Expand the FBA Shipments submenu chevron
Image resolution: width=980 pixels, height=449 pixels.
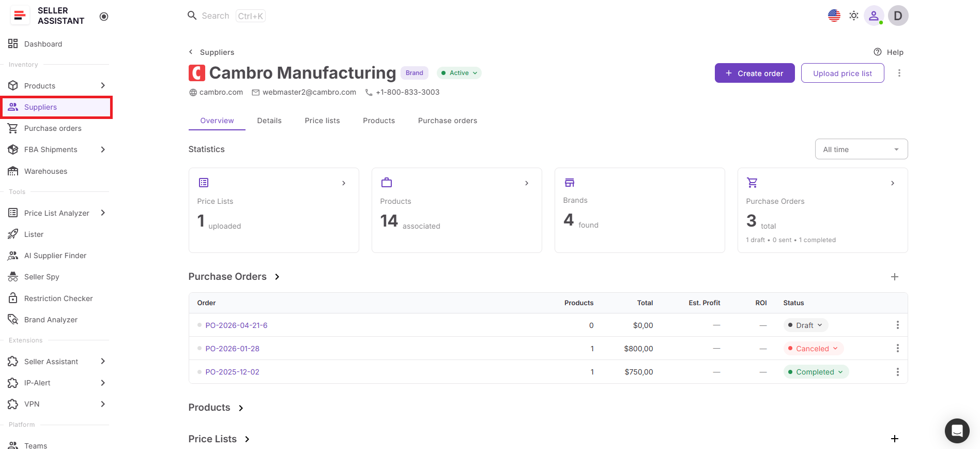click(x=103, y=149)
